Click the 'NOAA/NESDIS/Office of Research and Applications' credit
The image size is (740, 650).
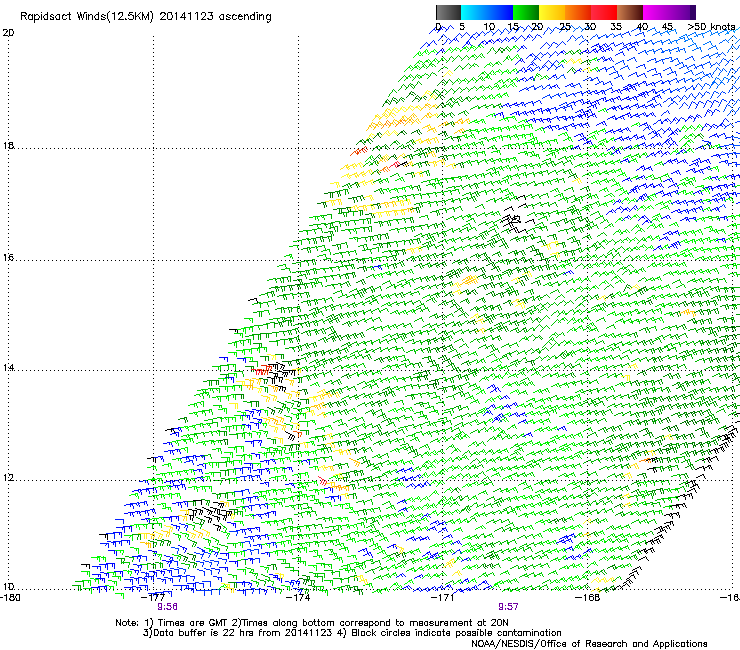click(x=589, y=644)
